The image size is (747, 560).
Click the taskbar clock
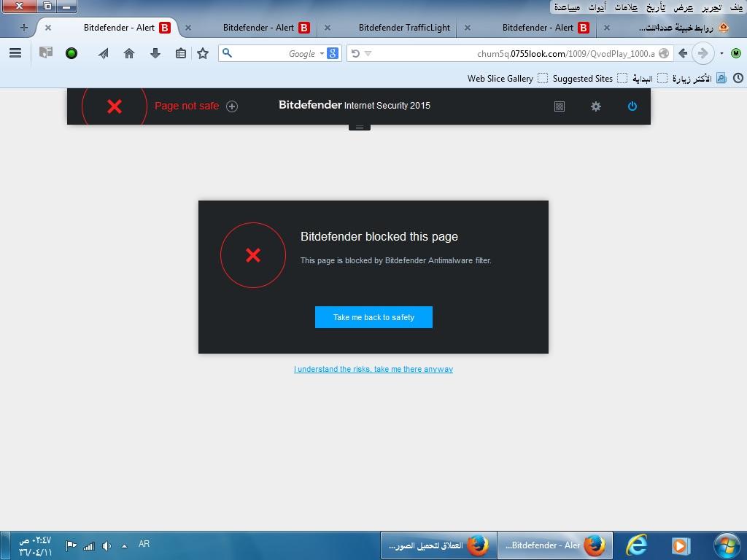35,546
